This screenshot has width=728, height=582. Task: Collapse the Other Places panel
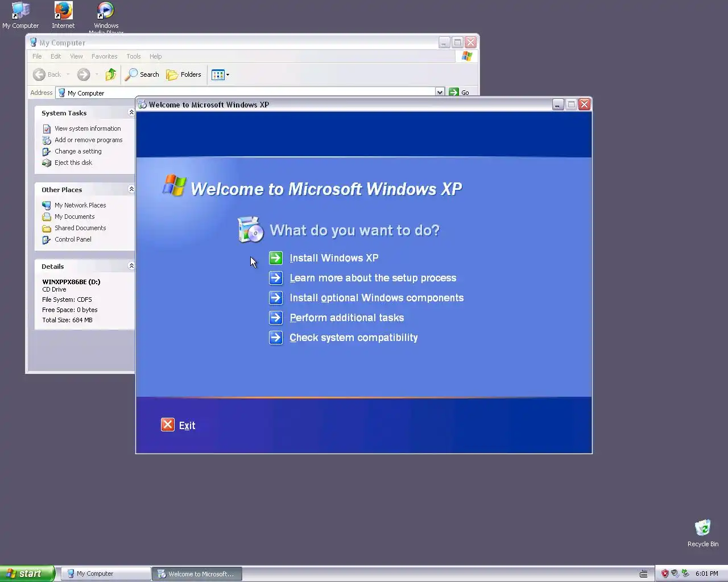tap(131, 189)
